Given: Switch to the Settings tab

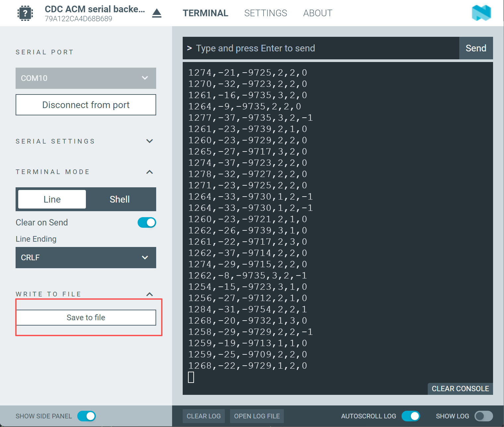Looking at the screenshot, I should pos(266,13).
